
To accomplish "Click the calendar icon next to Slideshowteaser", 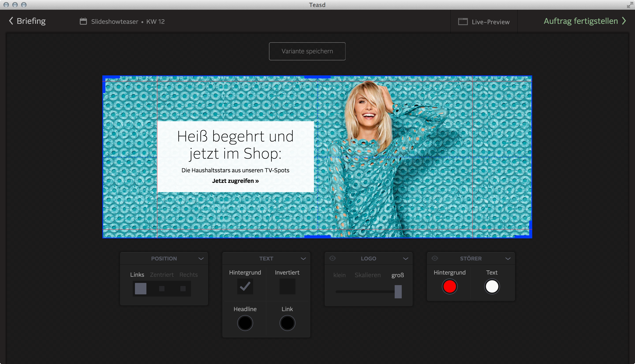I will tap(83, 21).
